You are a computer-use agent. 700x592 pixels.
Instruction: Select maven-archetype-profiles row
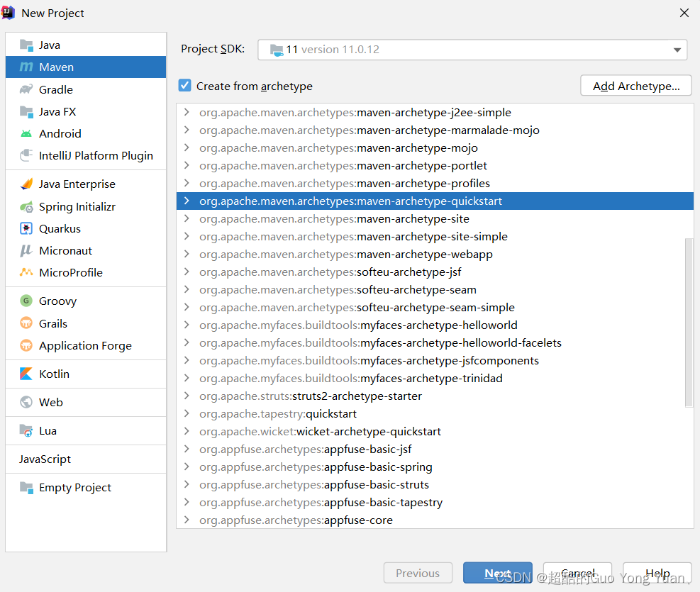coord(435,184)
